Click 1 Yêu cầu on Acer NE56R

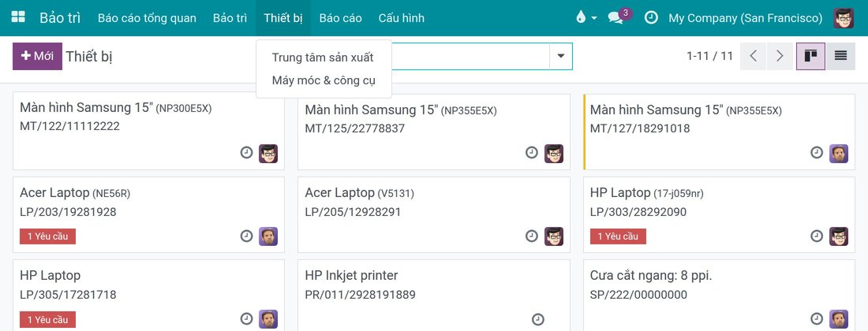tap(47, 236)
